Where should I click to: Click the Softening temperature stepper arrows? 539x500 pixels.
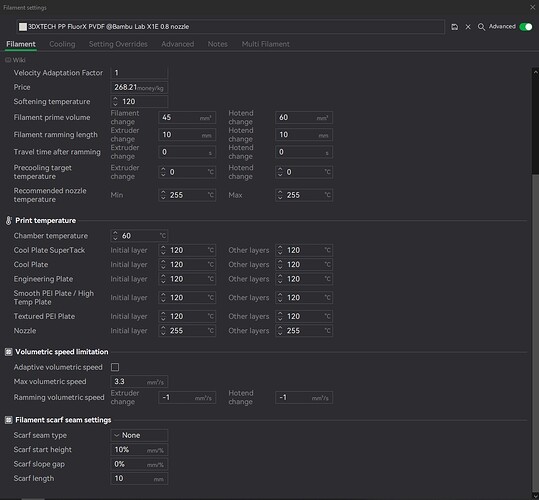pos(115,101)
